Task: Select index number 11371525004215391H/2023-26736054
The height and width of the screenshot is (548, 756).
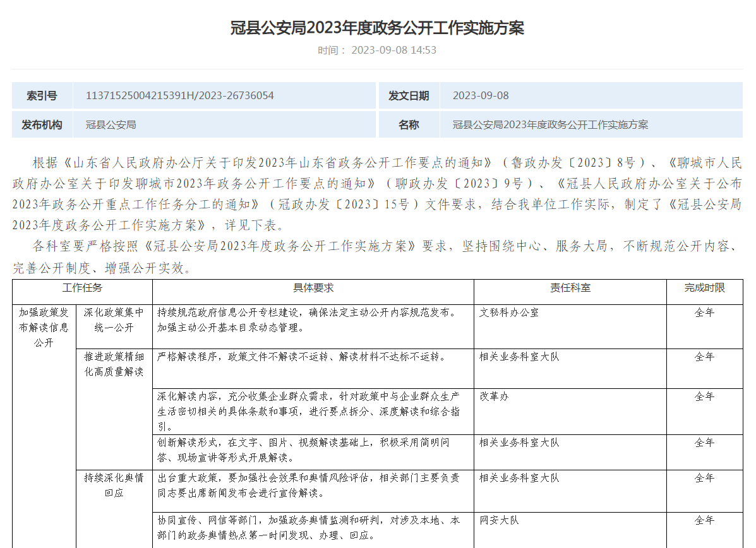Action: (180, 95)
